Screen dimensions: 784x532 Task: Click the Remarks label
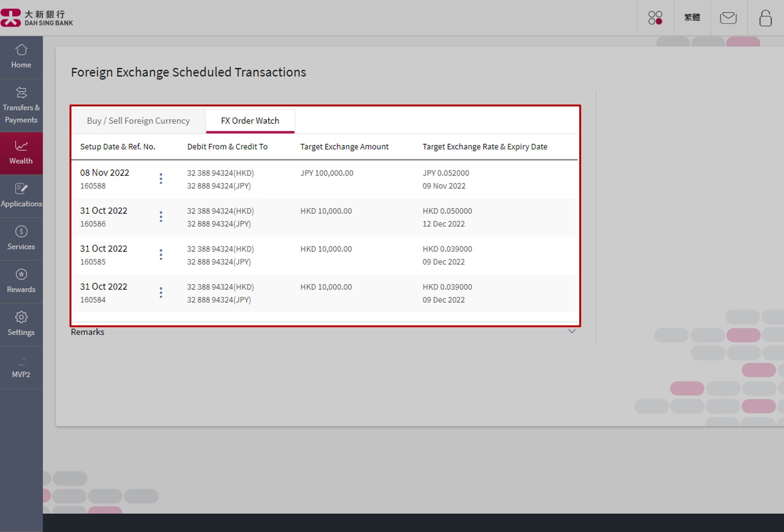87,332
